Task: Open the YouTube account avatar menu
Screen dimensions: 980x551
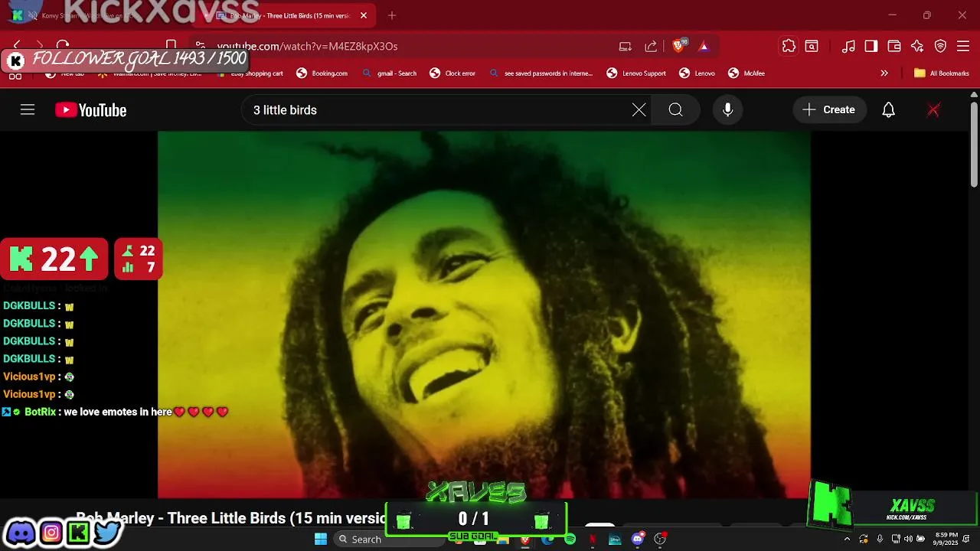Action: coord(933,110)
